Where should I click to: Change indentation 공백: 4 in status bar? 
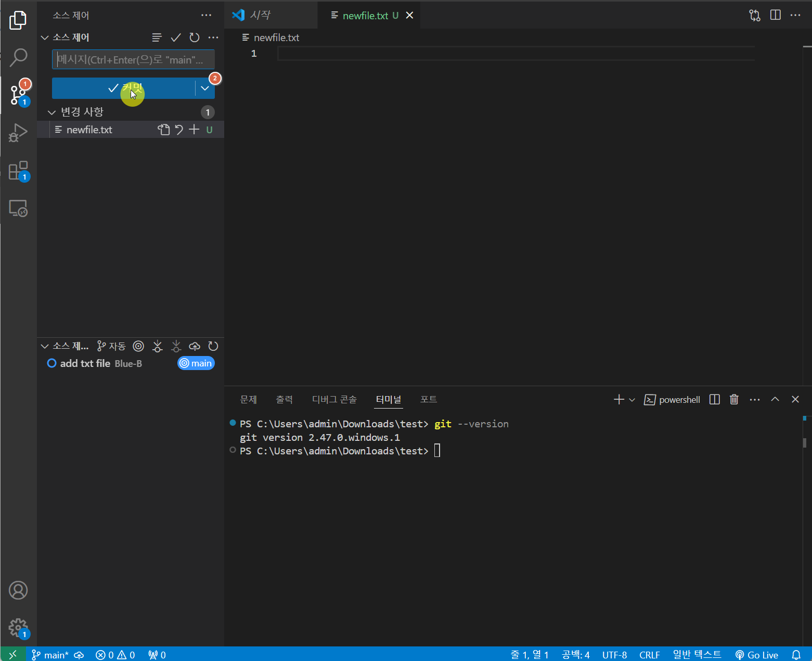pyautogui.click(x=576, y=655)
